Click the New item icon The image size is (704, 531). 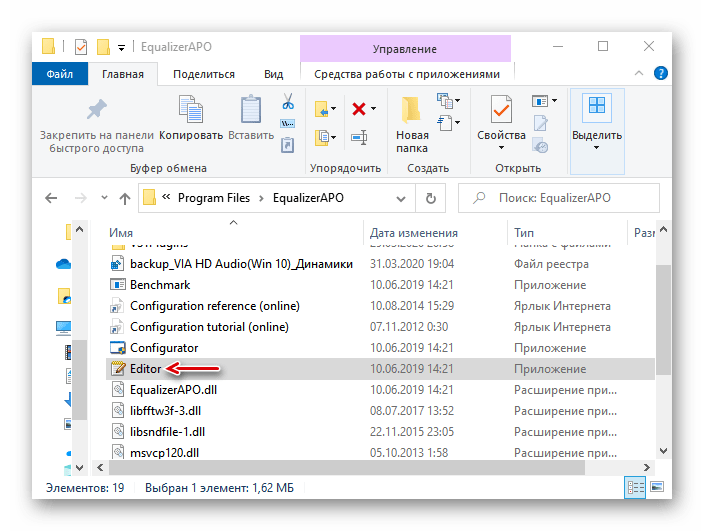pyautogui.click(x=444, y=101)
